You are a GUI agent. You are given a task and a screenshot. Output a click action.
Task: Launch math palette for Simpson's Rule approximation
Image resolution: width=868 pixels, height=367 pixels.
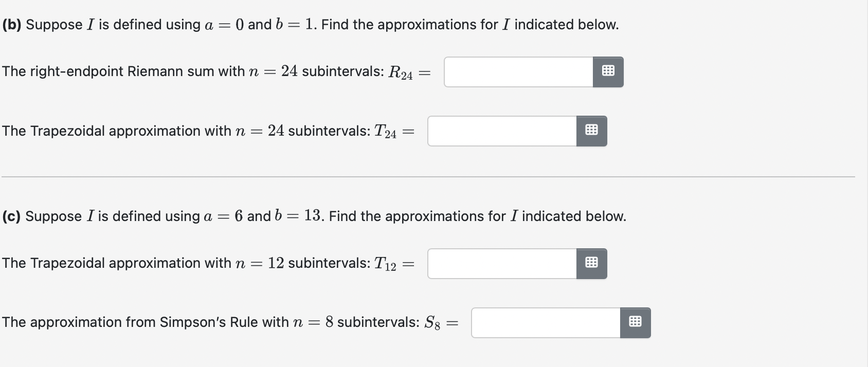[x=636, y=322]
